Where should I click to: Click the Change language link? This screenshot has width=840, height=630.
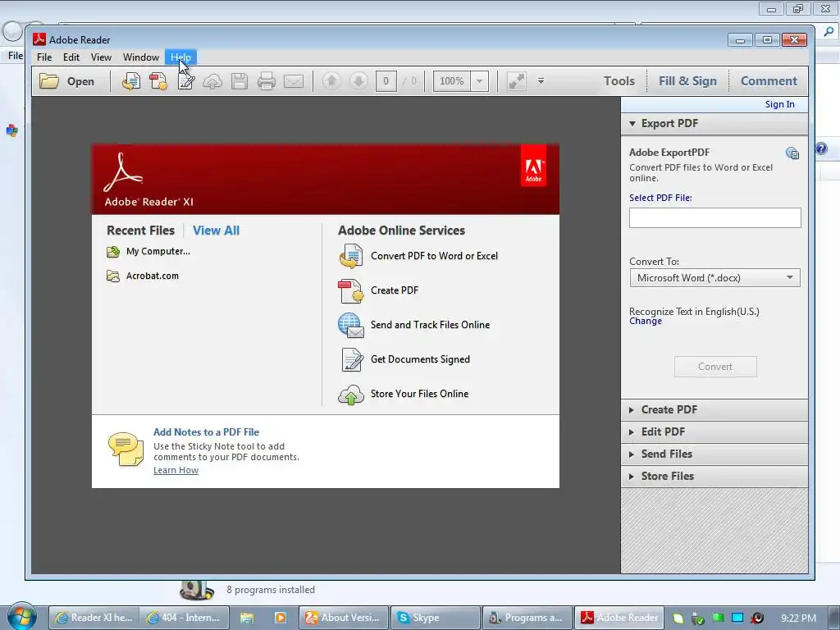(x=646, y=321)
